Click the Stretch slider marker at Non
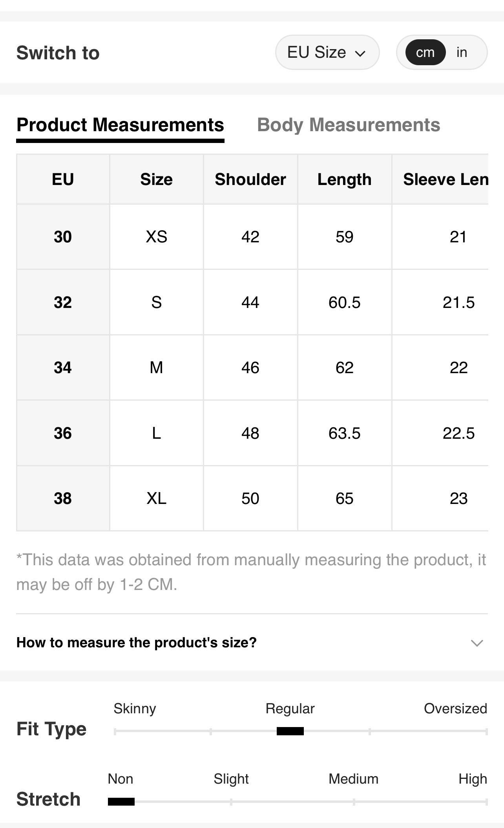The image size is (504, 828). 121,801
